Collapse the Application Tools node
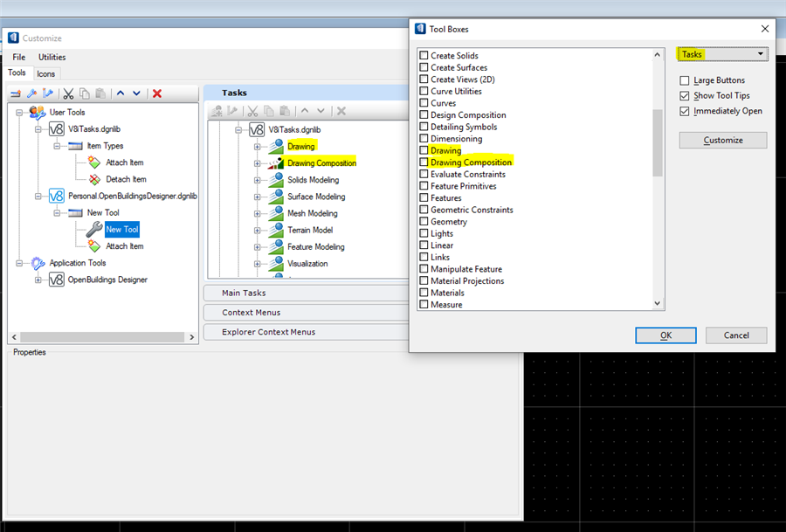This screenshot has width=786, height=532. pyautogui.click(x=19, y=263)
